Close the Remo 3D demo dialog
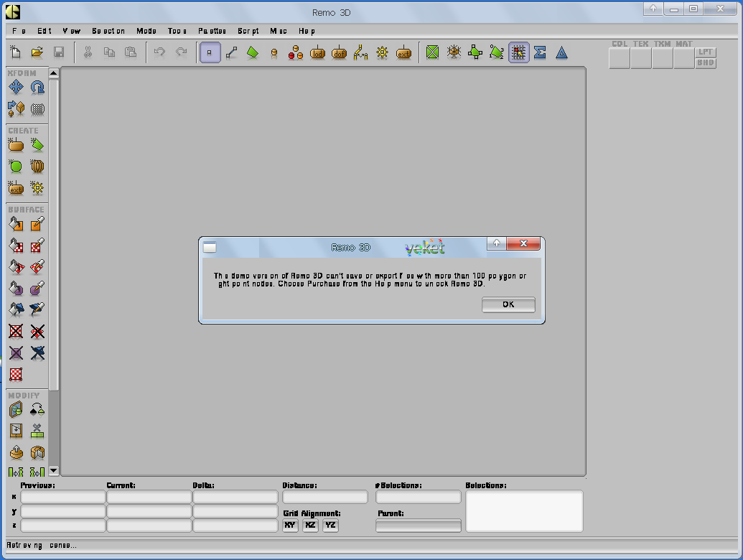 523,243
